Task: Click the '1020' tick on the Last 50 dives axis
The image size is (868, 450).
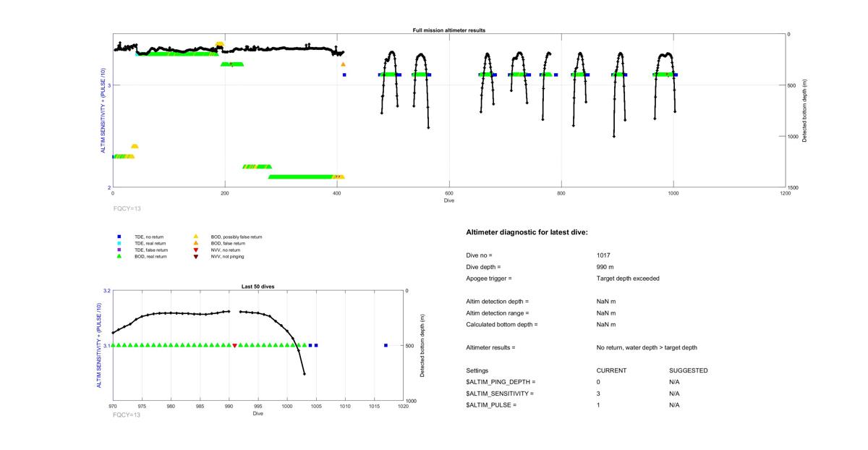Action: (404, 407)
